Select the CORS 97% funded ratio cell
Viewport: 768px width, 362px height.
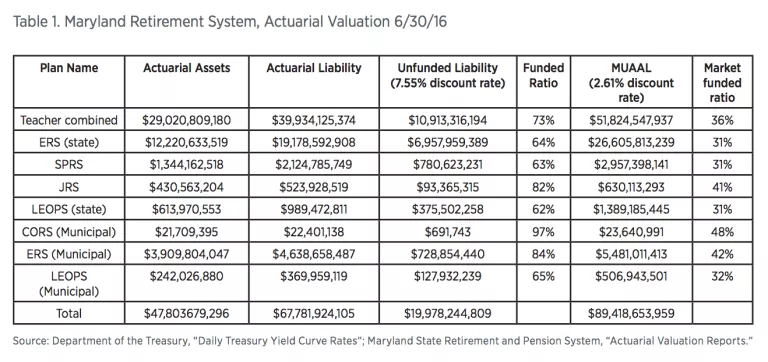tap(544, 232)
